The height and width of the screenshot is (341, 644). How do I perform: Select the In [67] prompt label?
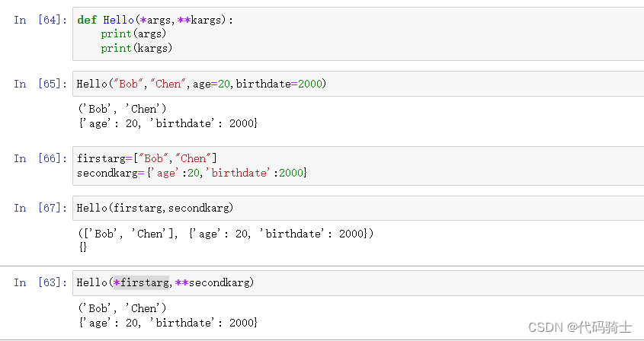(x=40, y=208)
